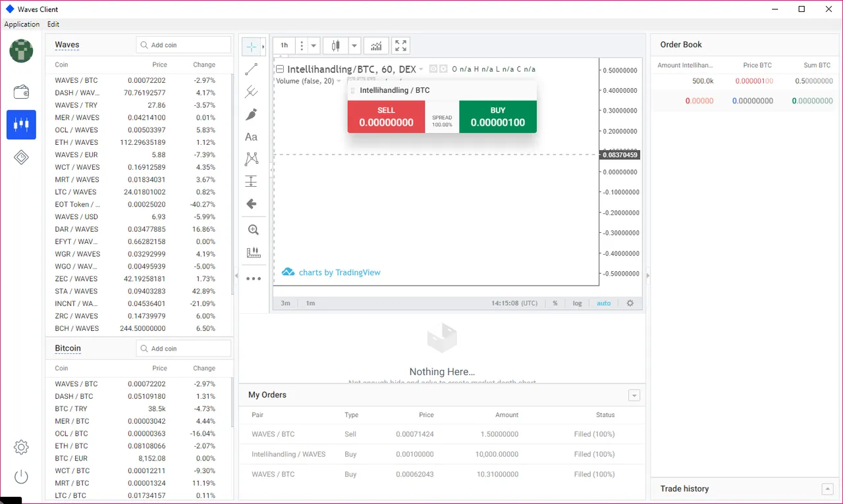843x504 pixels.
Task: Open the DEX trading section in sidebar
Action: pos(21,124)
